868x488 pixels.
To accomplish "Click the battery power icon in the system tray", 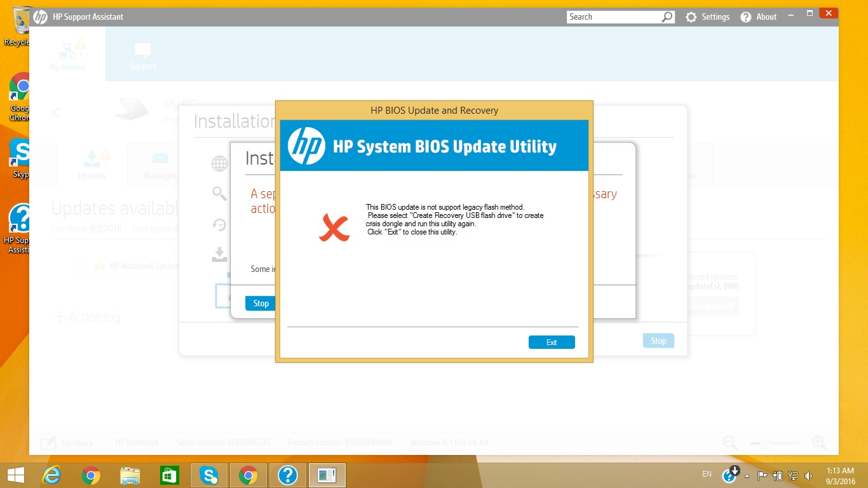I will pyautogui.click(x=778, y=475).
